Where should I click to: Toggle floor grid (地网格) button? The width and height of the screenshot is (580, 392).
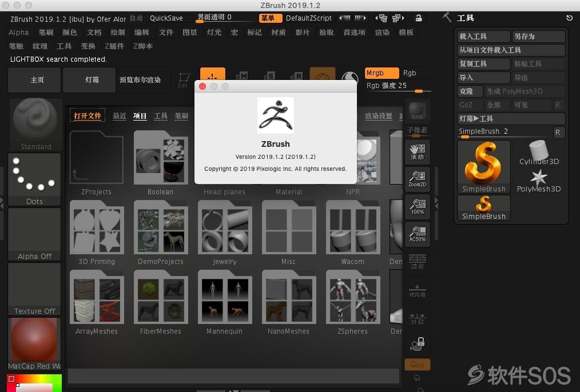[x=417, y=290]
